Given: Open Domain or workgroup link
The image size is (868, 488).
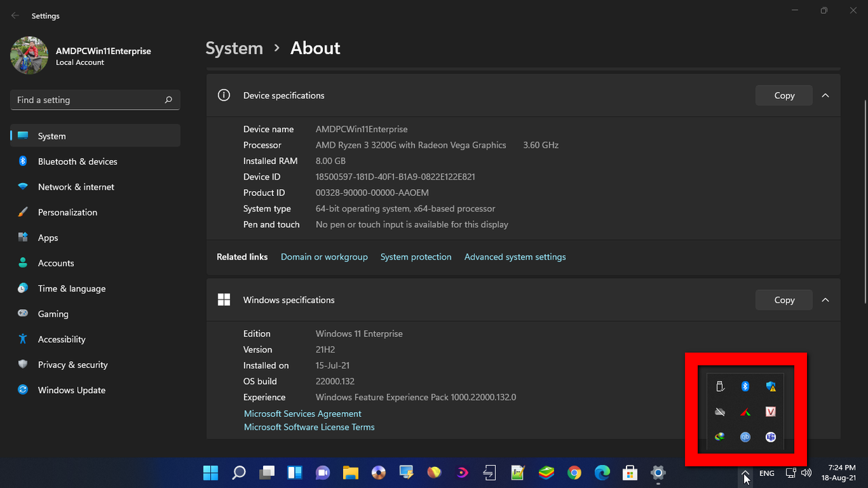Looking at the screenshot, I should click(x=324, y=257).
